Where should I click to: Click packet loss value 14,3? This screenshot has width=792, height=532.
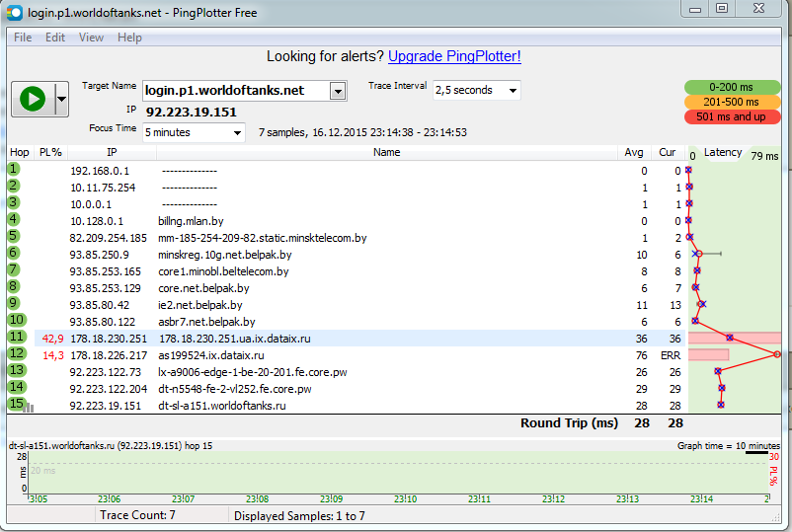[x=52, y=355]
